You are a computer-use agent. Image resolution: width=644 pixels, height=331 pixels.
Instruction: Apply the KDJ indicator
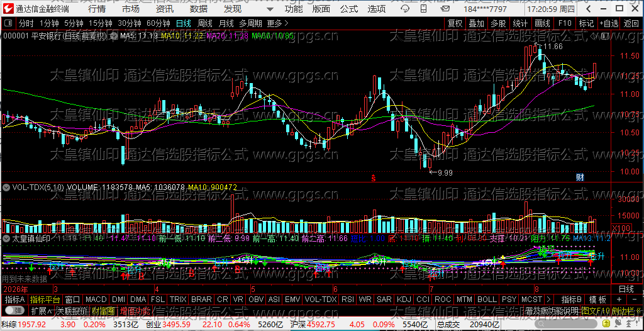(x=403, y=300)
